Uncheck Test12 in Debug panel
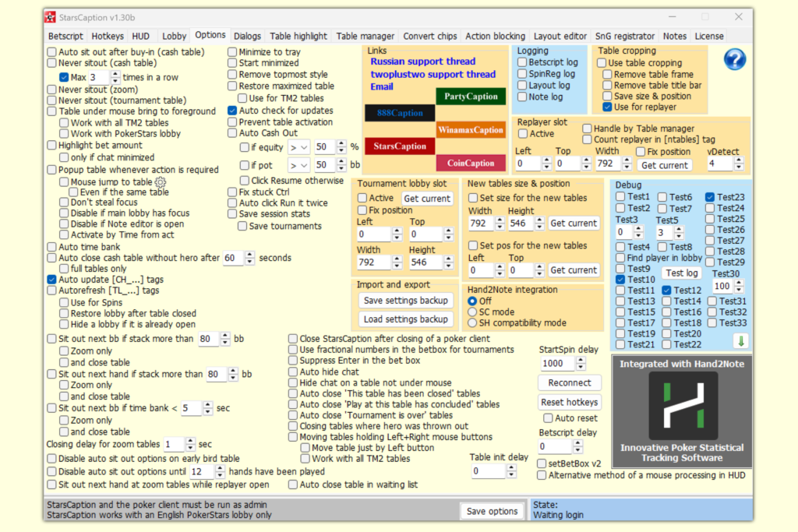The height and width of the screenshot is (532, 798). [667, 290]
